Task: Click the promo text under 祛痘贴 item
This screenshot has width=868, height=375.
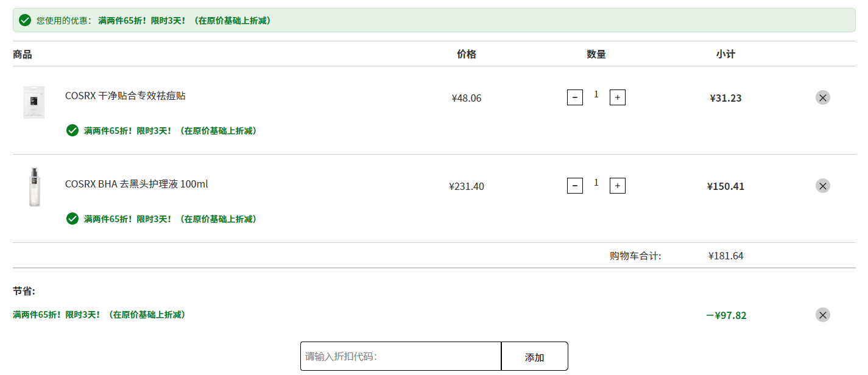Action: (170, 131)
